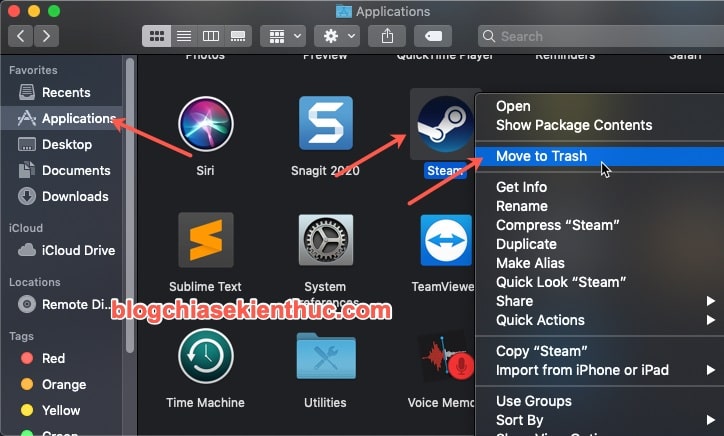
Task: Open the Siri application icon
Action: pos(205,124)
